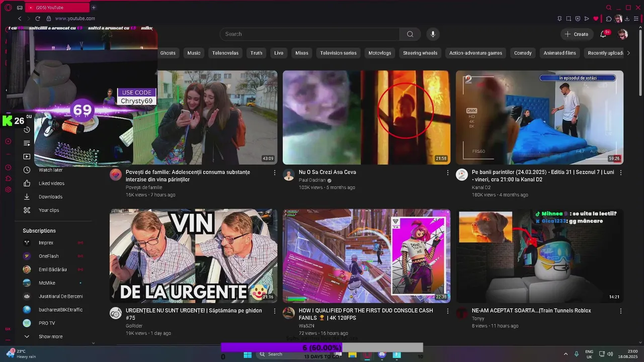Reload the page with the browser refresh icon
Viewport: 644px width, 362px height.
[x=37, y=19]
